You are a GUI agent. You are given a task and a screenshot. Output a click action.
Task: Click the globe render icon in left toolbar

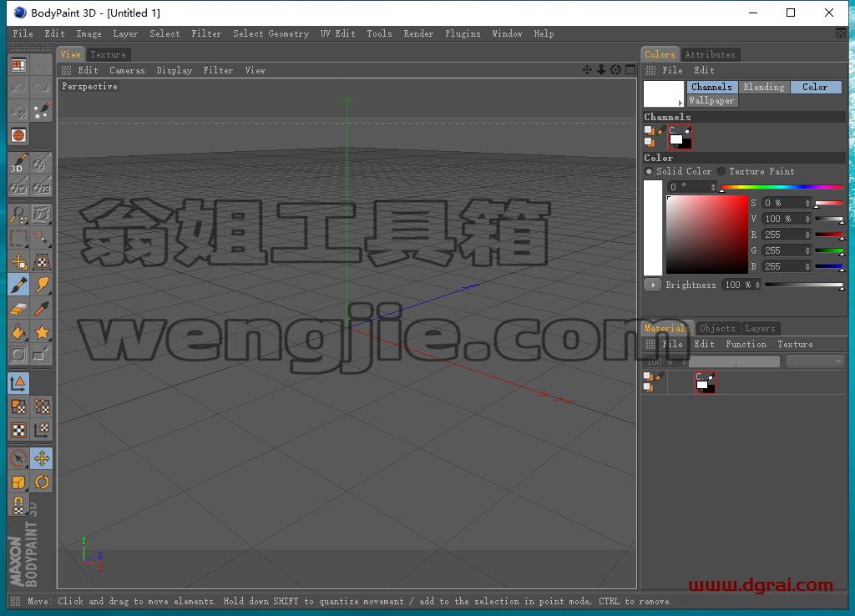click(x=18, y=135)
